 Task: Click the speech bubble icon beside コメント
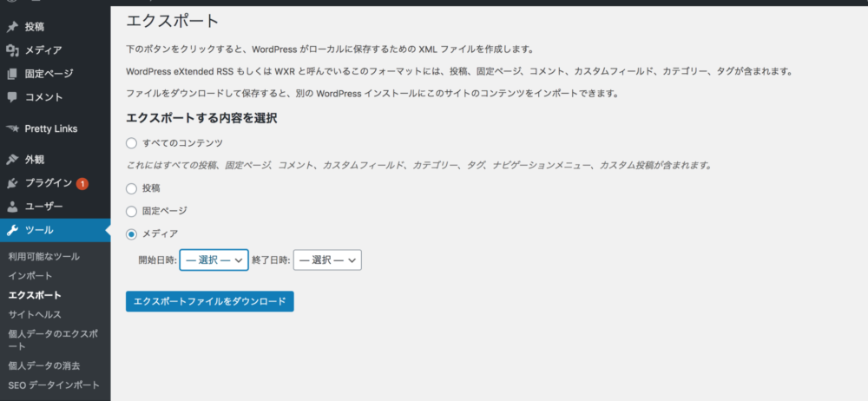(12, 97)
